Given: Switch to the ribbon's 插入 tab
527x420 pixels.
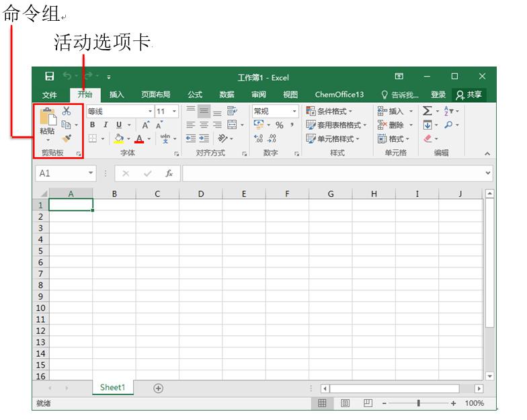Looking at the screenshot, I should click(117, 94).
